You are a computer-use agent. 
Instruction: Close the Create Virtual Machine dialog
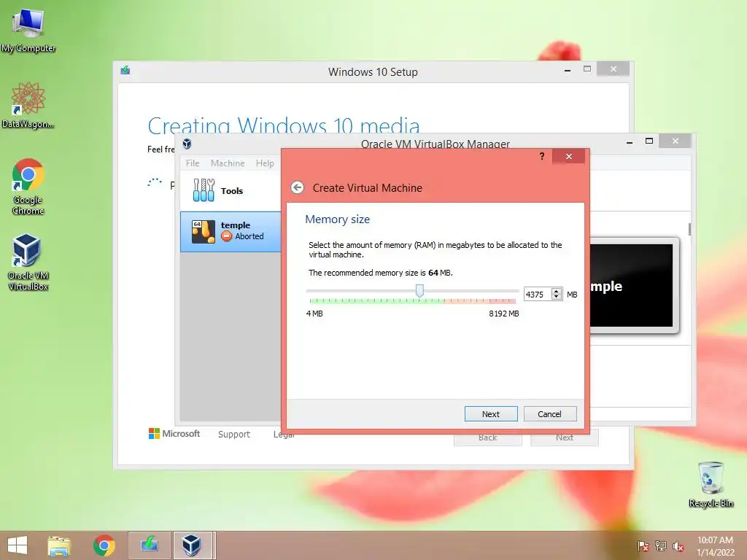tap(568, 156)
